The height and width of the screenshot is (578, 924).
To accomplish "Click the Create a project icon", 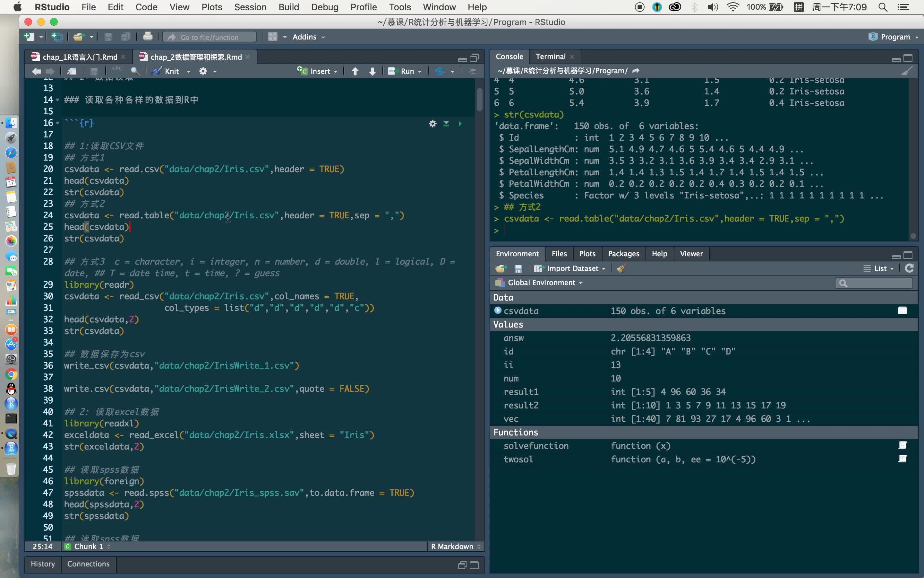I will pyautogui.click(x=57, y=37).
